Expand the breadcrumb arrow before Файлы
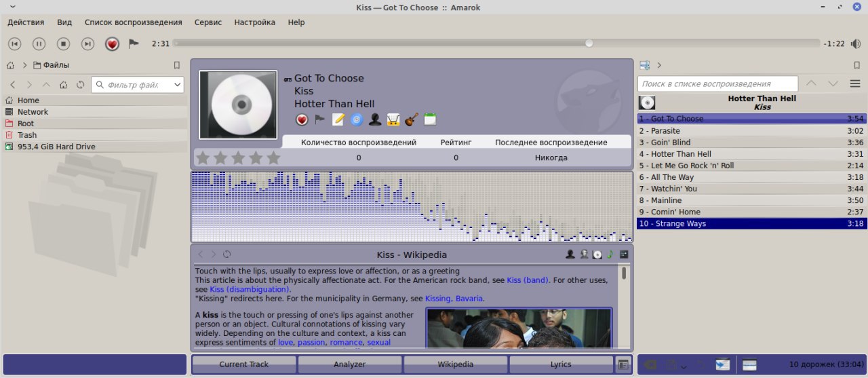The height and width of the screenshot is (378, 868). [25, 66]
